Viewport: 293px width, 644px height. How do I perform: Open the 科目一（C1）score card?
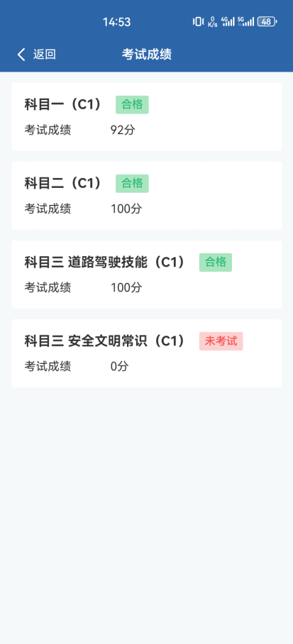[x=146, y=117]
